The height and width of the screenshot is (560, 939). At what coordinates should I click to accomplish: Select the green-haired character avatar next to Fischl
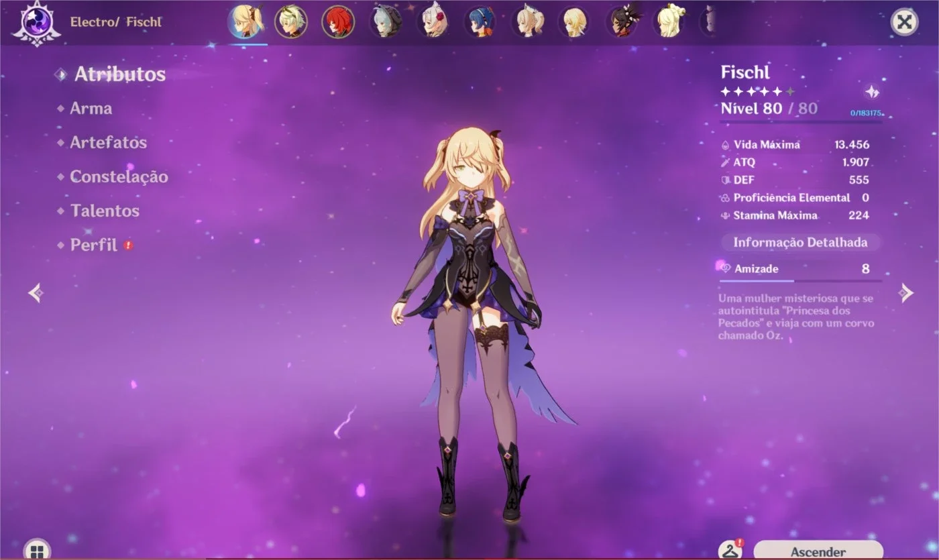[290, 21]
